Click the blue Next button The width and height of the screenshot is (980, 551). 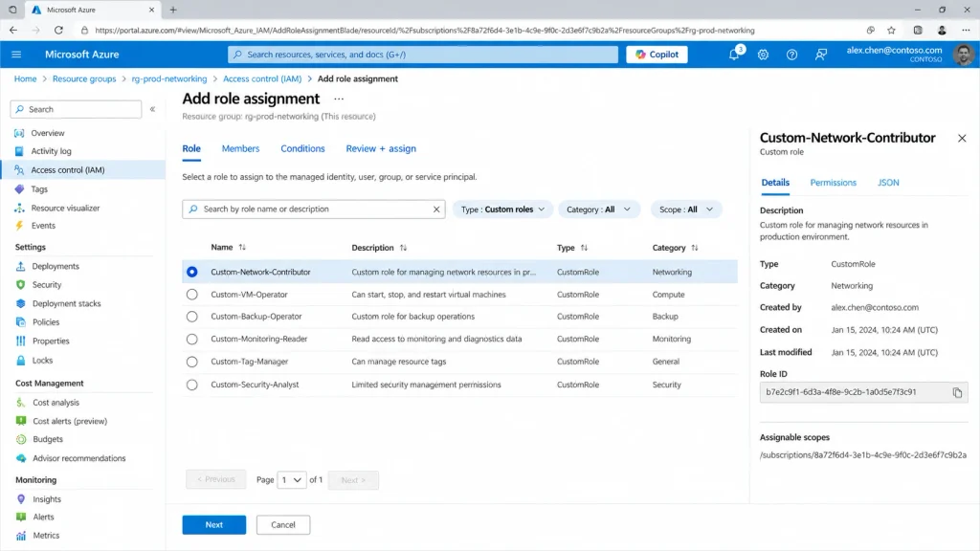coord(213,525)
